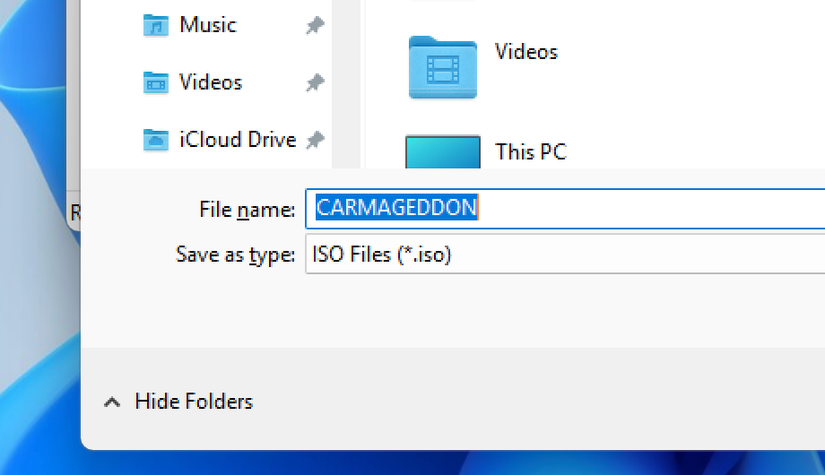Click the Hide Folders text button
Image resolution: width=825 pixels, height=475 pixels.
(194, 402)
